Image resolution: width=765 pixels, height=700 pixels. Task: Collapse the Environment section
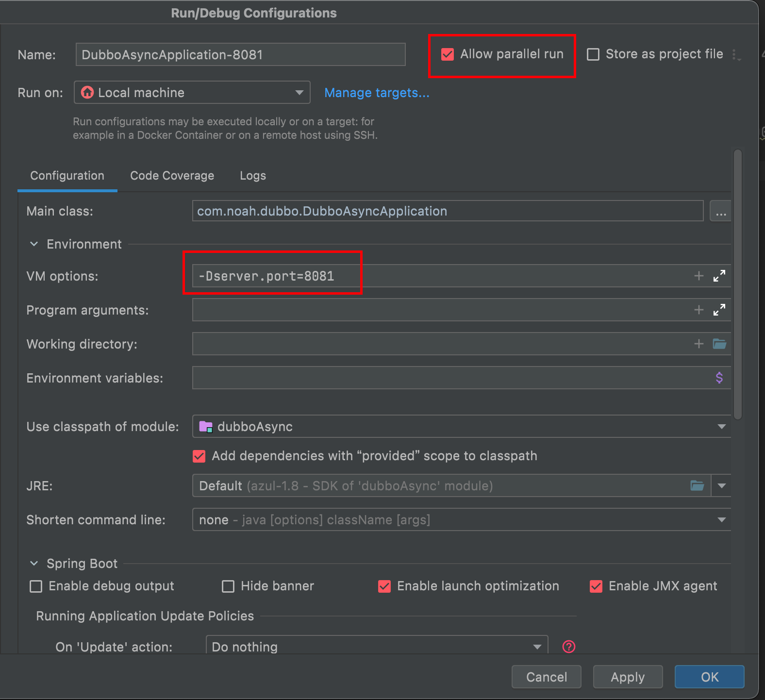pos(34,244)
